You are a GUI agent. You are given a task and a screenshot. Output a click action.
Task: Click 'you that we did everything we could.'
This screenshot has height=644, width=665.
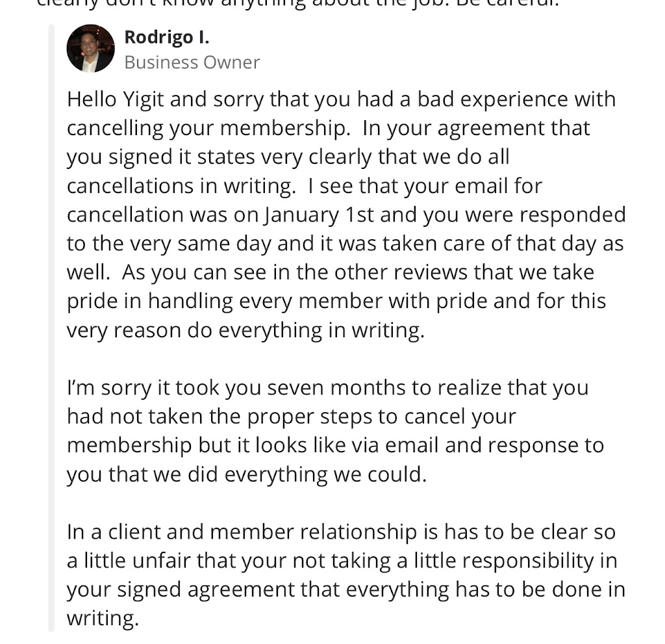click(x=247, y=474)
